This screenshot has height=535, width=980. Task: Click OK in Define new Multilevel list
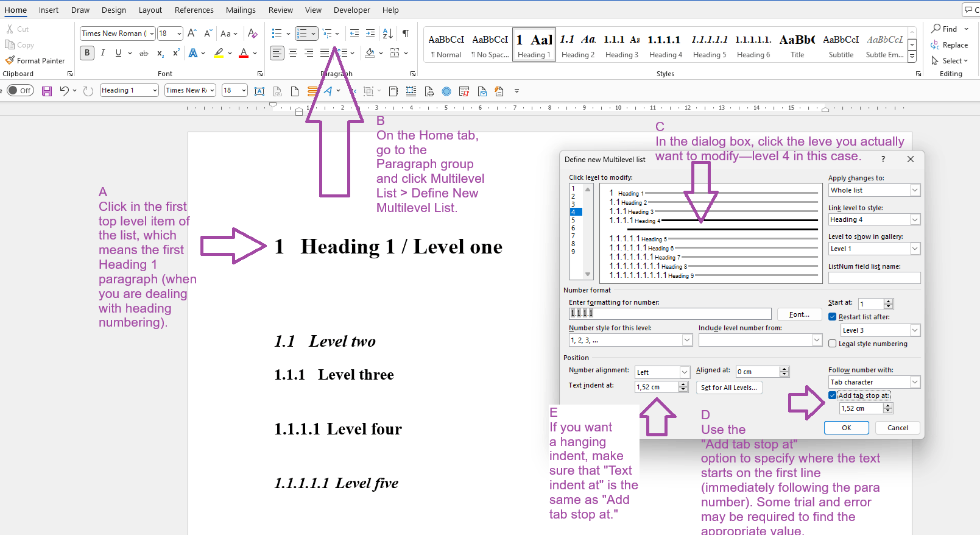847,428
